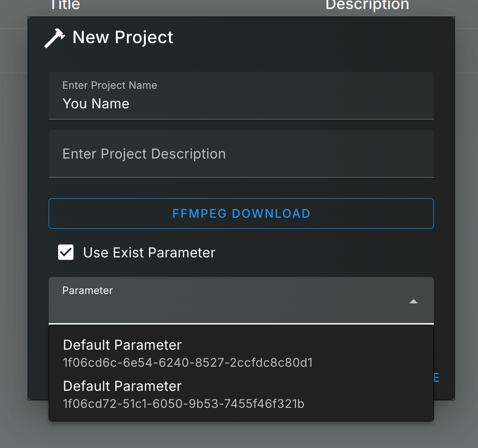This screenshot has width=478, height=448.
Task: Click the You Name text in name field
Action: pyautogui.click(x=96, y=104)
